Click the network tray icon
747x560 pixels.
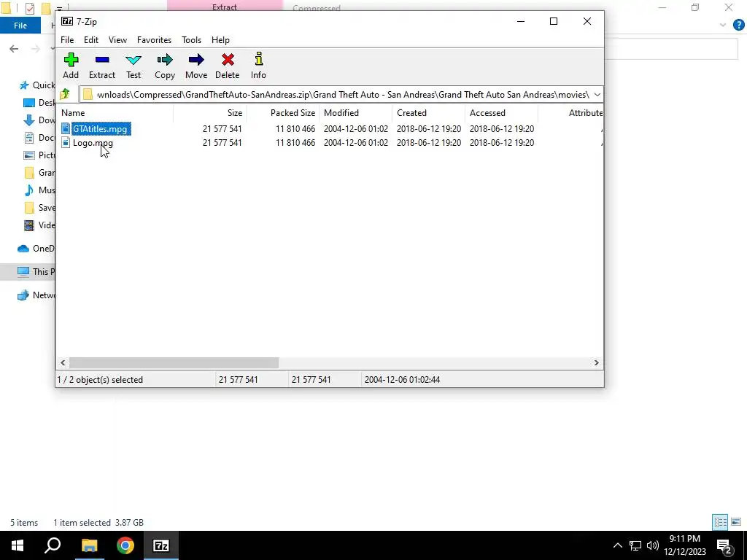click(x=635, y=545)
